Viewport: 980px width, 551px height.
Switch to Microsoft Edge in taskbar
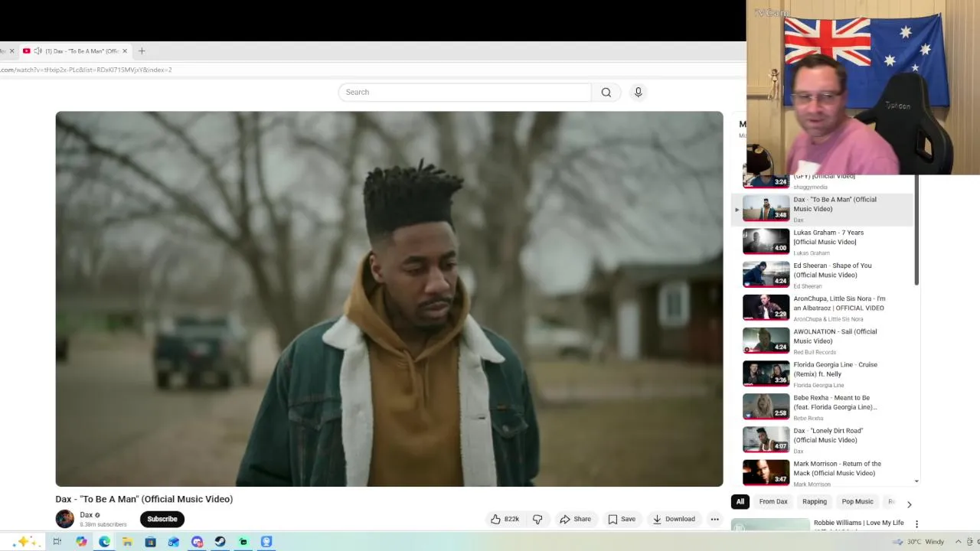pos(104,542)
